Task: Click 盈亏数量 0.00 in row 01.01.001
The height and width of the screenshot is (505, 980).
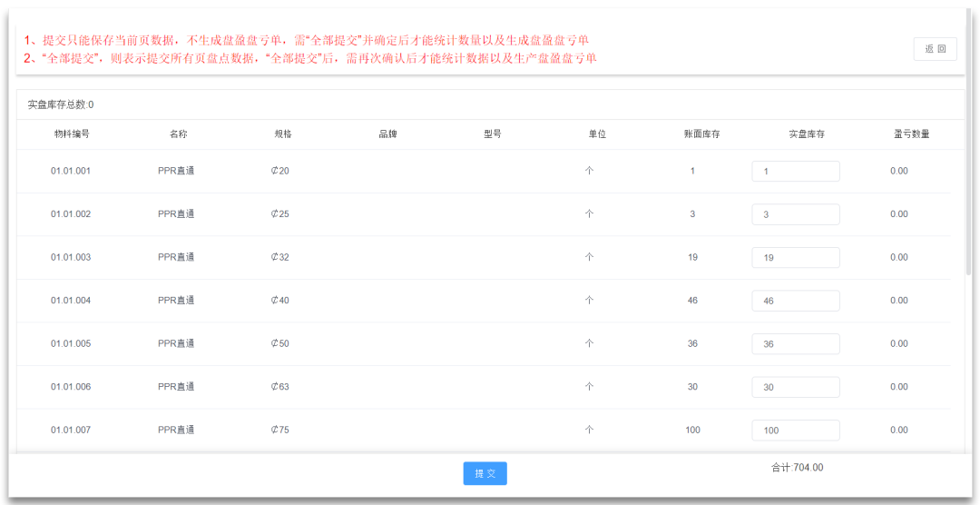Action: pyautogui.click(x=898, y=171)
